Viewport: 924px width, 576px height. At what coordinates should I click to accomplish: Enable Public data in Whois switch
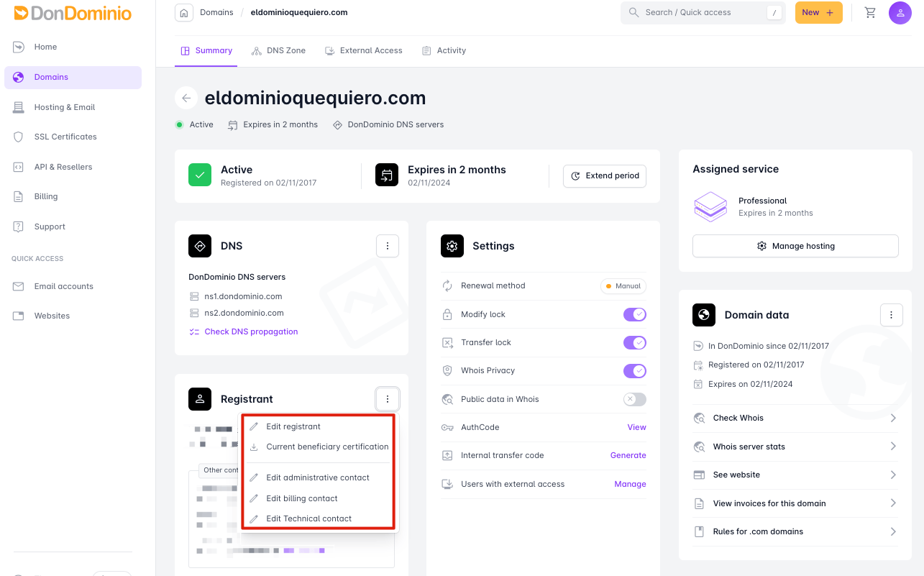pos(635,399)
